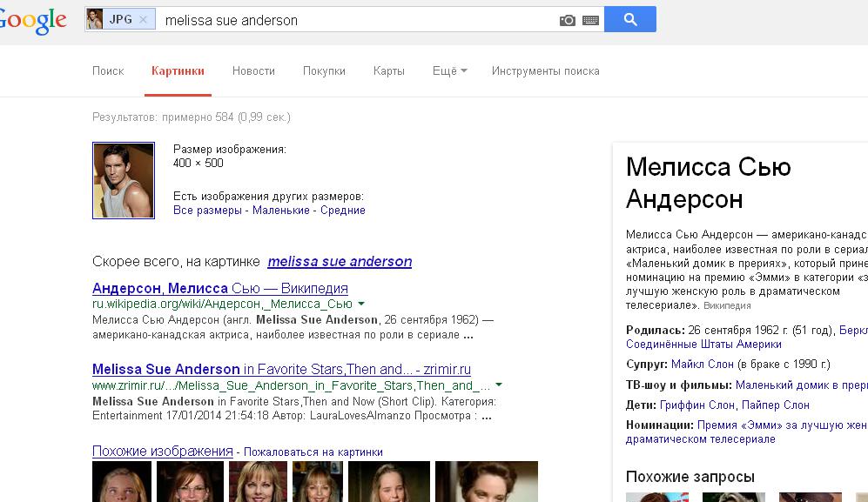
Task: Click the 400 × 500 image size text
Action: 198,163
